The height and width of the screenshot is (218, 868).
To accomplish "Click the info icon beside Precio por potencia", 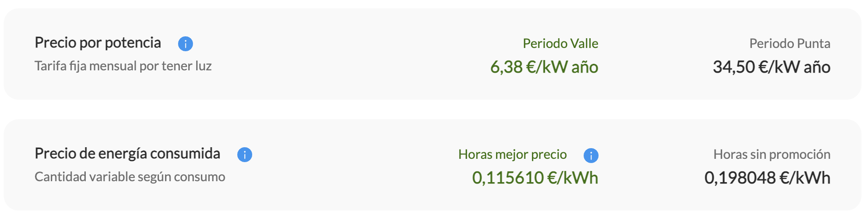I will coord(186,44).
